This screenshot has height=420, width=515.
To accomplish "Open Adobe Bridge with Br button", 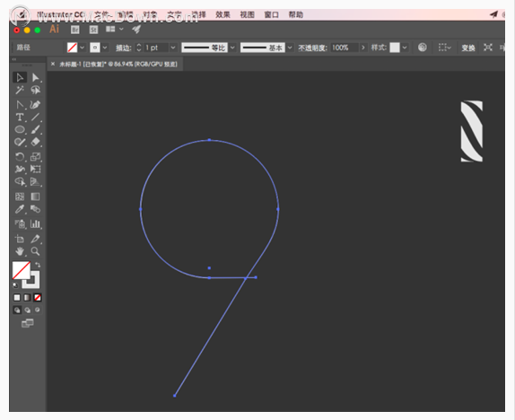I will pos(74,30).
